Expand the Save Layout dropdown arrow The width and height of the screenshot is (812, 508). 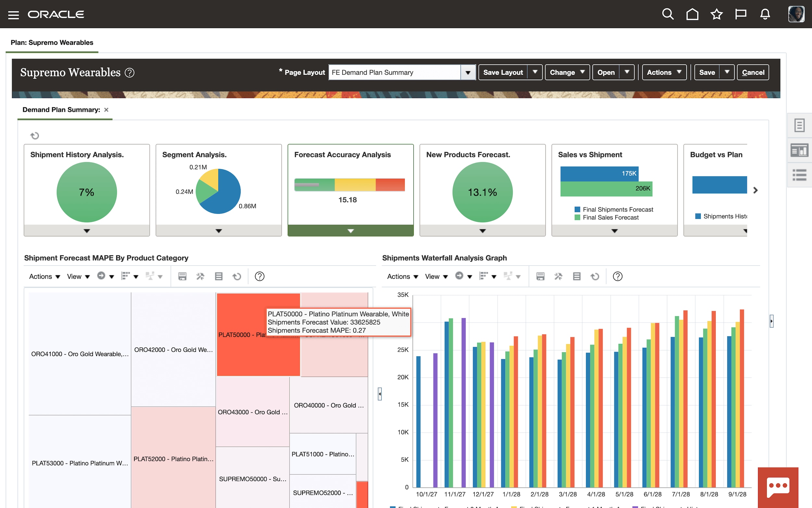pos(535,72)
